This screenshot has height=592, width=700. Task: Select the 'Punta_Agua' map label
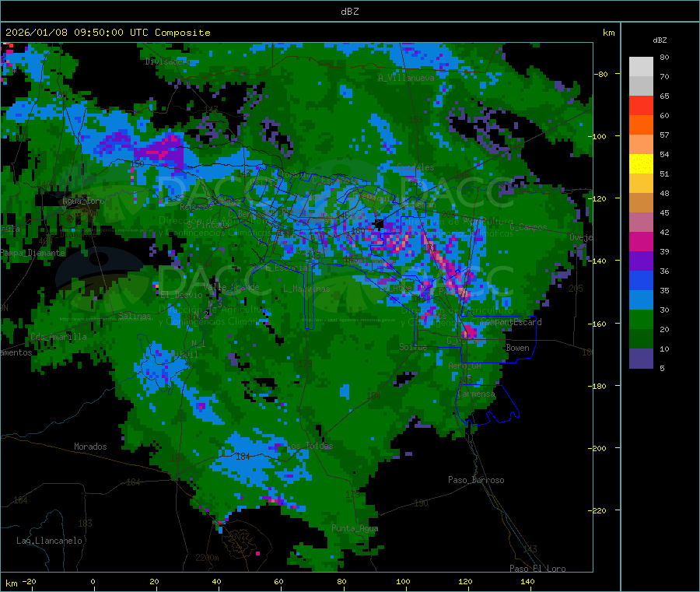coord(355,529)
